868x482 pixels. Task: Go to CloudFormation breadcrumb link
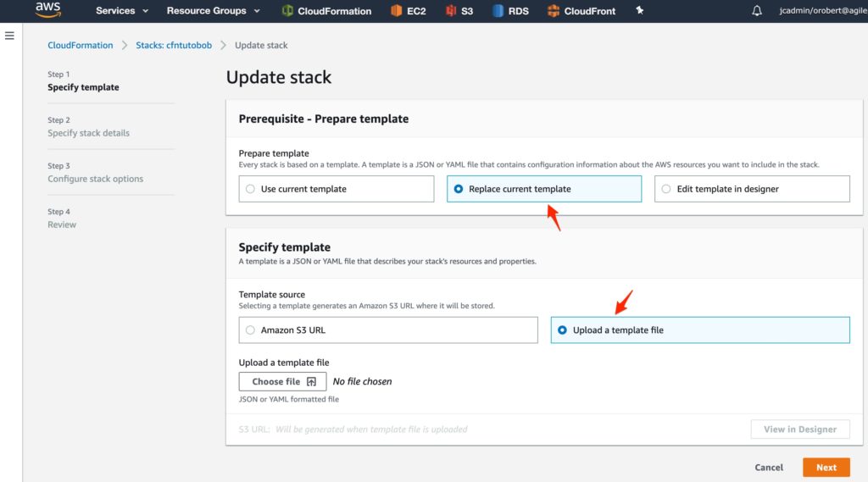tap(81, 46)
